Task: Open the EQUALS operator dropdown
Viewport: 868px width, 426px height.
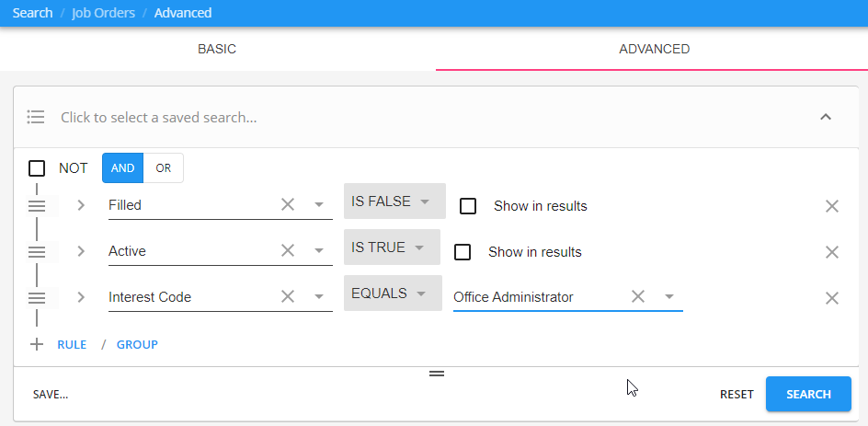Action: (x=393, y=294)
